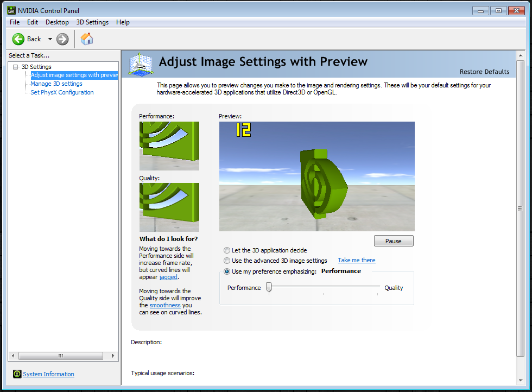
Task: Click the main page vertical scrollbar thumb
Action: (x=520, y=208)
